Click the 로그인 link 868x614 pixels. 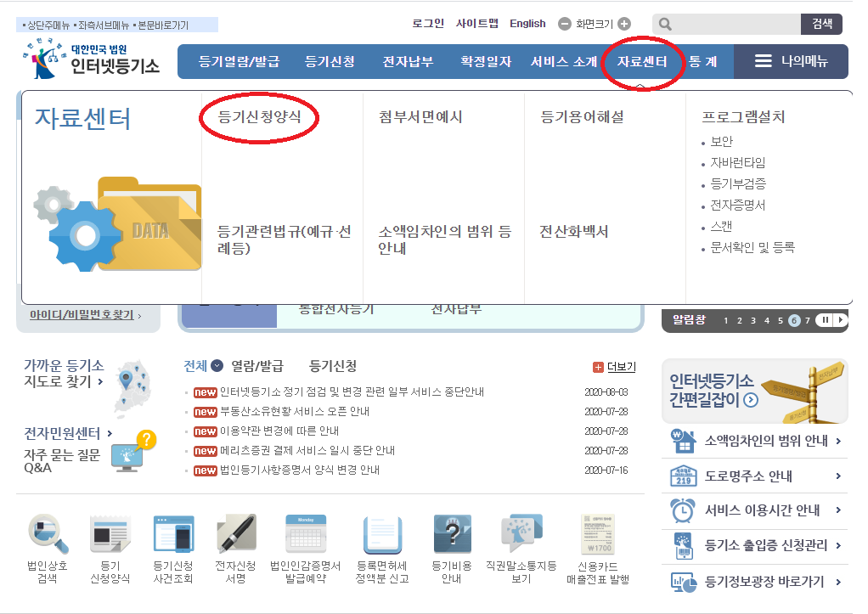[x=428, y=23]
